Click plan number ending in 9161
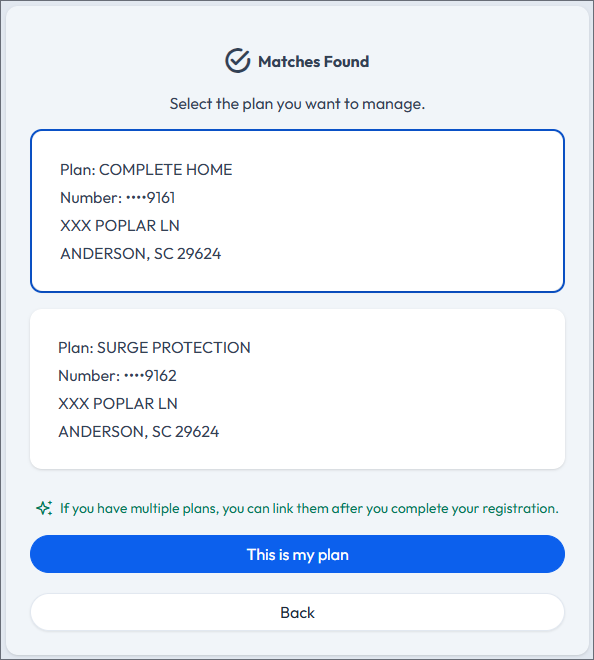Viewport: 594px width, 660px height. 118,197
